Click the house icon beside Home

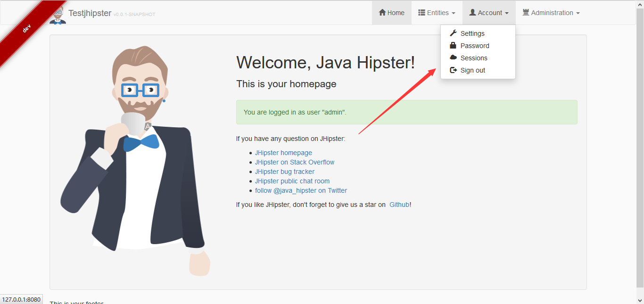click(x=382, y=13)
